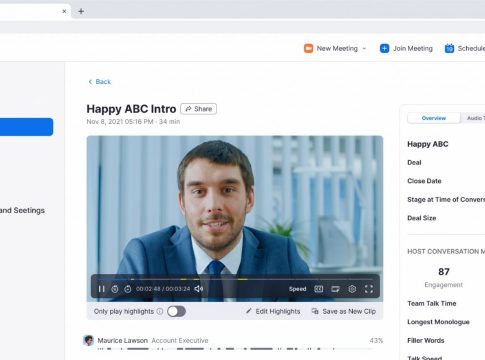Open video player settings gear
This screenshot has height=360, width=485.
[352, 289]
